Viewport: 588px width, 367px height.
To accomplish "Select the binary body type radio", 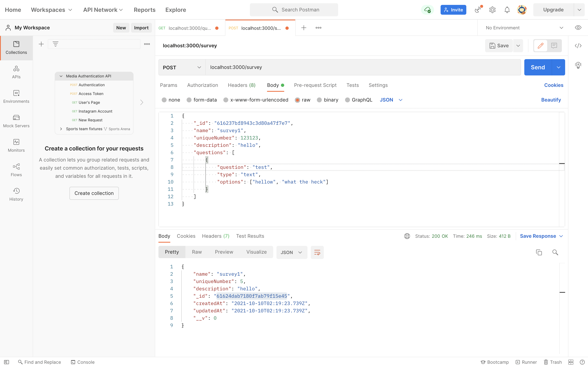I will click(319, 100).
